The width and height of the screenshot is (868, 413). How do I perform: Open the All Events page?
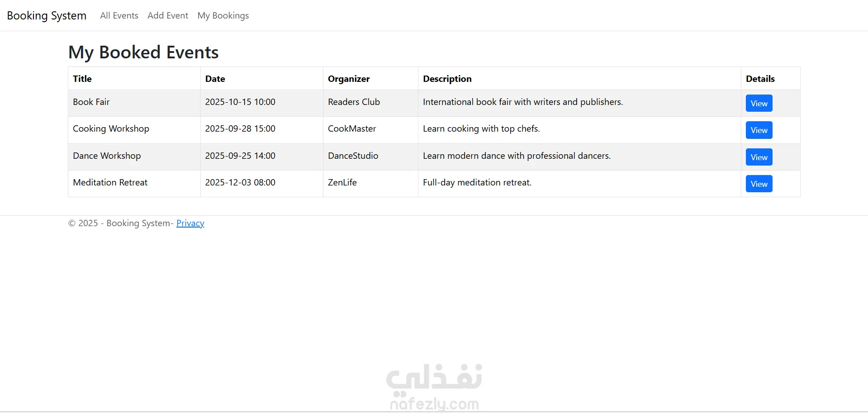[x=119, y=16]
